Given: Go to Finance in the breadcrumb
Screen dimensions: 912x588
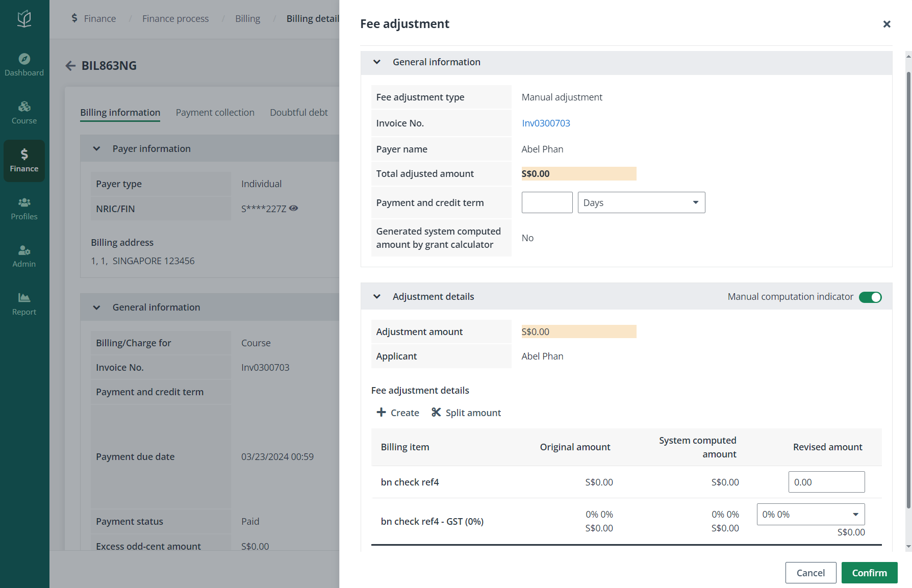Looking at the screenshot, I should coord(100,19).
